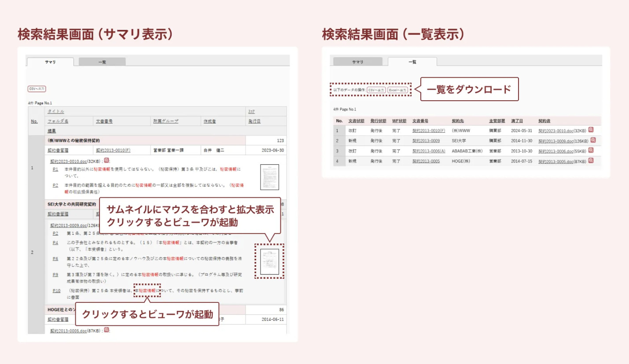Click CSVへ出力 button in list screen
This screenshot has width=629, height=364.
[x=376, y=90]
